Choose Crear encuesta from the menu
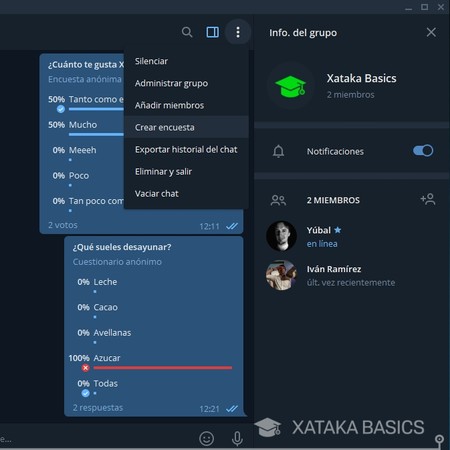 (x=186, y=127)
